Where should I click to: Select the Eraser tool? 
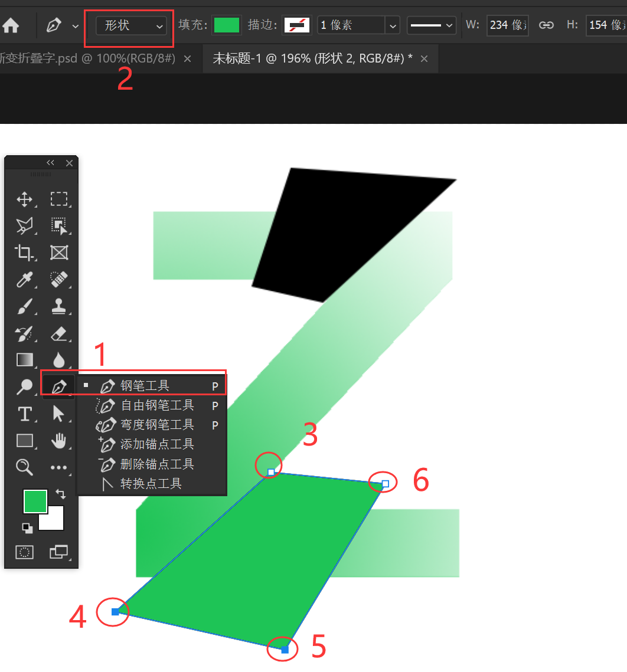(59, 333)
